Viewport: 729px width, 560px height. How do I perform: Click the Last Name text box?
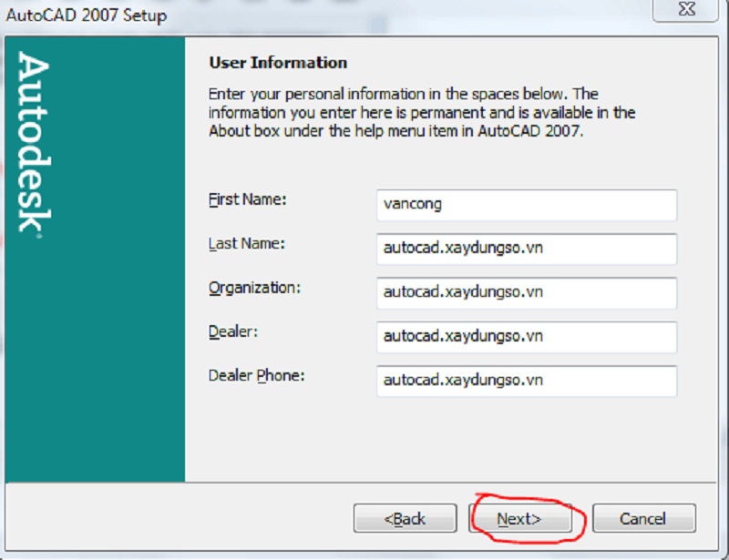pyautogui.click(x=526, y=249)
